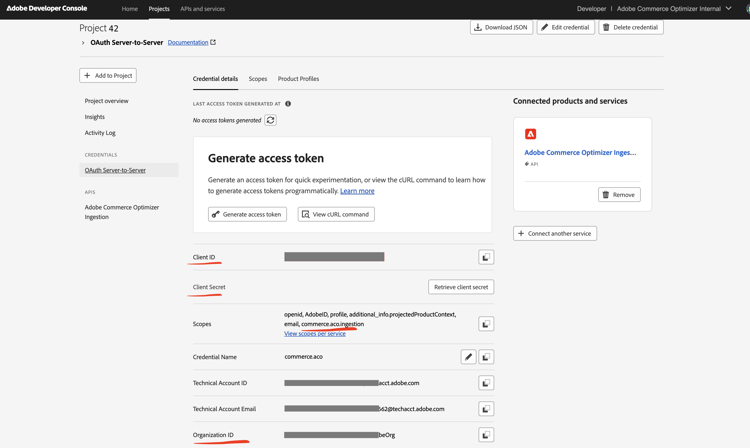Viewport: 750px width, 448px height.
Task: Open the Projects navigation item
Action: click(x=159, y=9)
